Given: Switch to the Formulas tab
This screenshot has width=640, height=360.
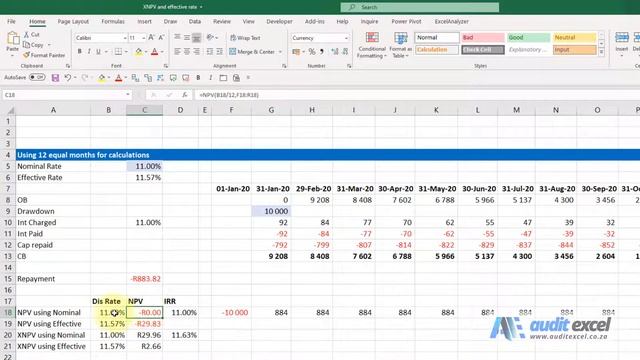Looking at the screenshot, I should click(113, 21).
